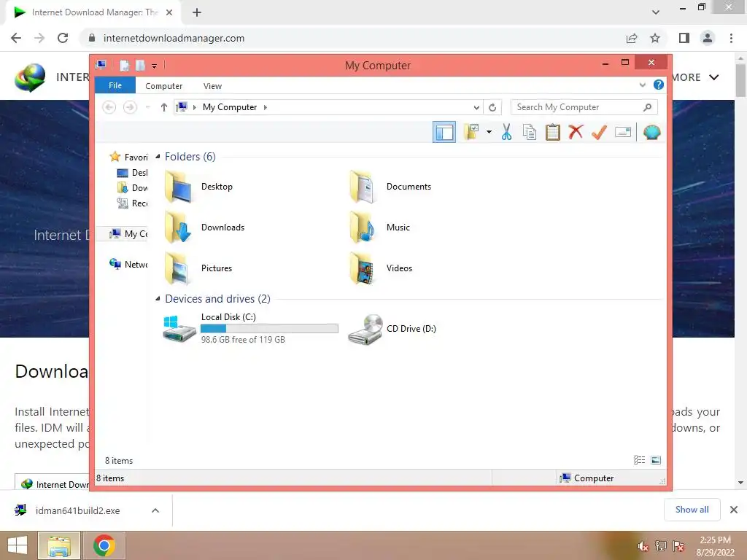Screen dimensions: 747x560
Task: Open Chrome's three-dot menu
Action: pyautogui.click(x=731, y=38)
